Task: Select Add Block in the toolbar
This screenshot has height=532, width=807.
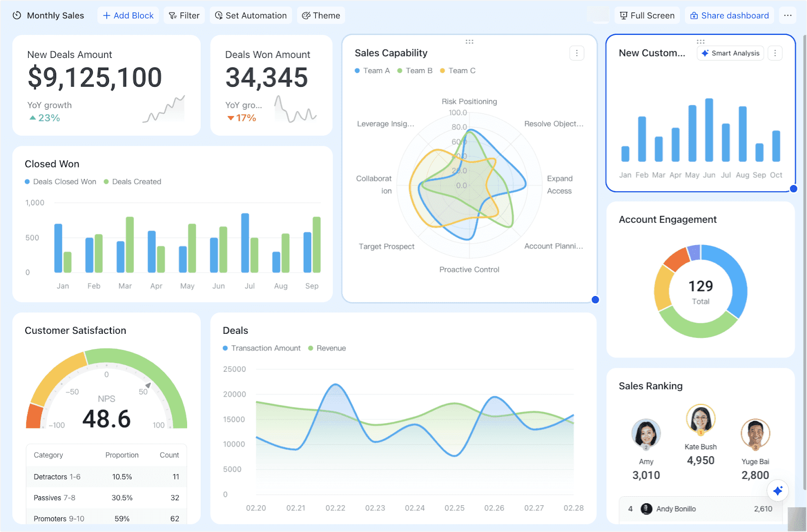Action: (x=128, y=15)
